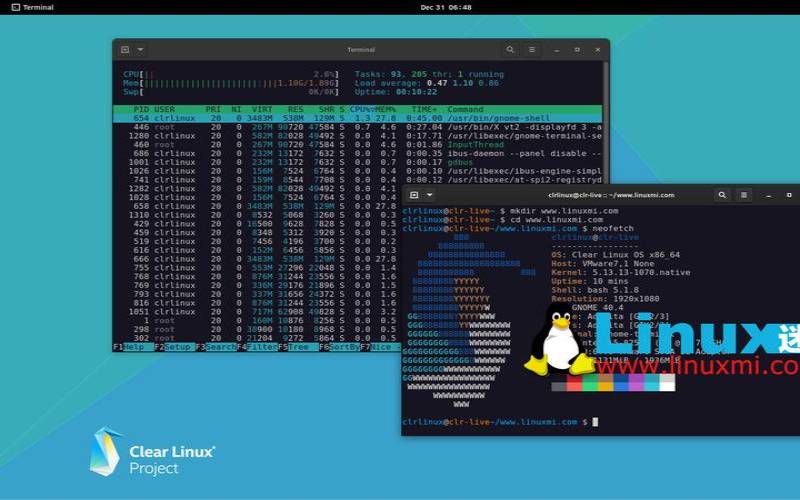Click the Tasks count line in htop
This screenshot has height=500, width=800.
429,74
